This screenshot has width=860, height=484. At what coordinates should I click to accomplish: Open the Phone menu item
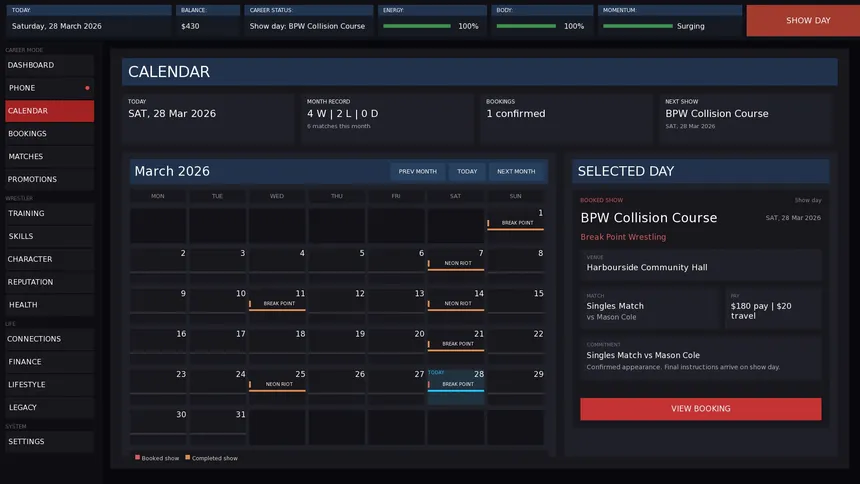(x=49, y=88)
